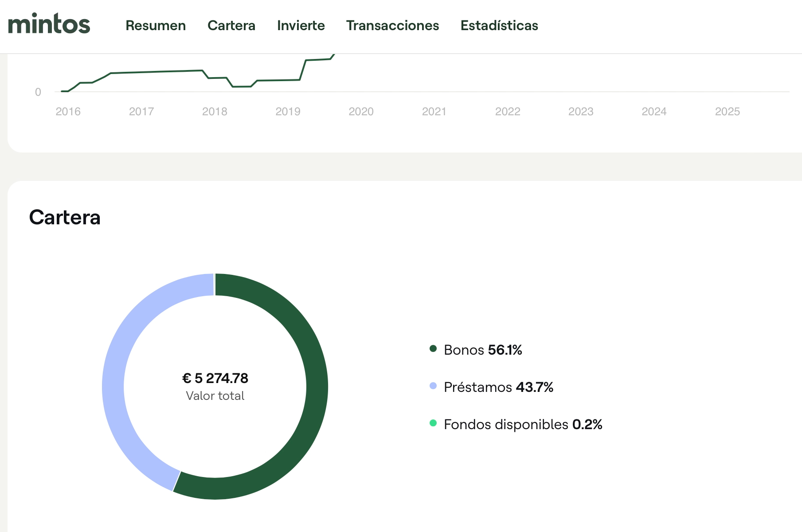
Task: Click the 2022 label on chart axis
Action: pyautogui.click(x=508, y=112)
